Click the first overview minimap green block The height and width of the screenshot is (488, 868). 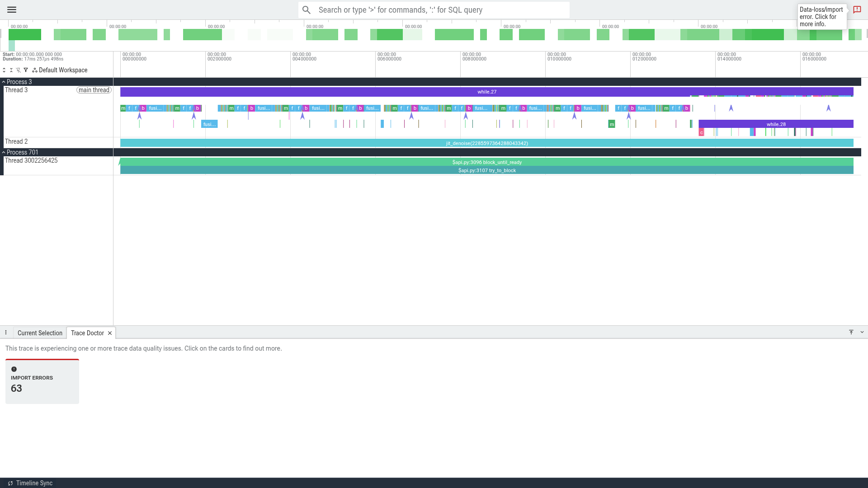25,34
